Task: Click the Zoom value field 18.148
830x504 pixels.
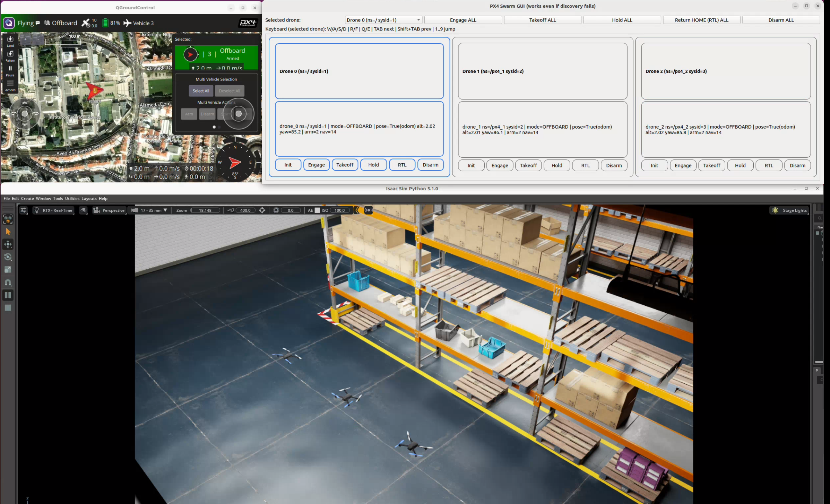Action: point(205,210)
